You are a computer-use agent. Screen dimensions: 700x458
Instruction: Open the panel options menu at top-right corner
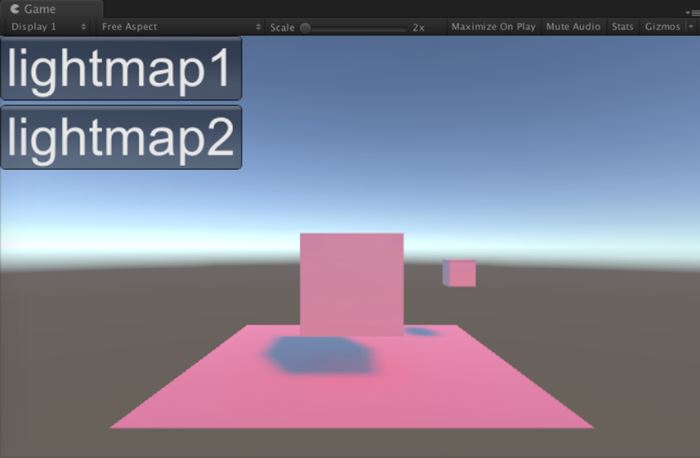(x=691, y=10)
